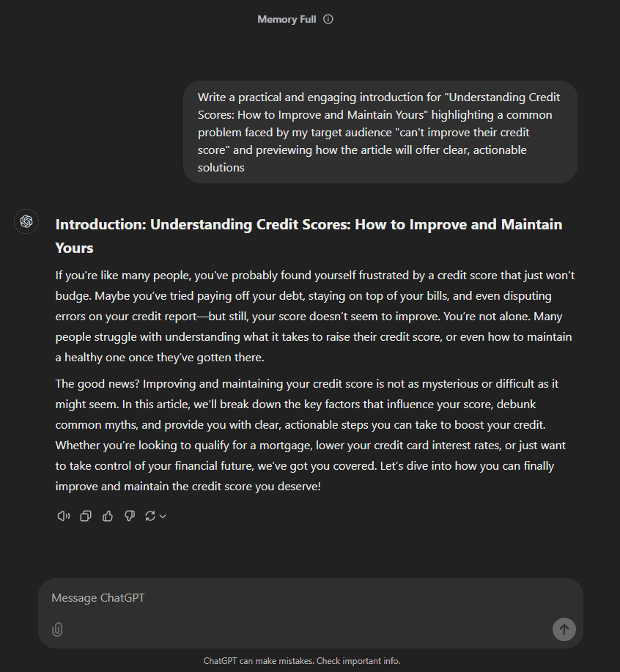The height and width of the screenshot is (672, 620).
Task: Click the Introduction heading of the response
Action: (309, 236)
